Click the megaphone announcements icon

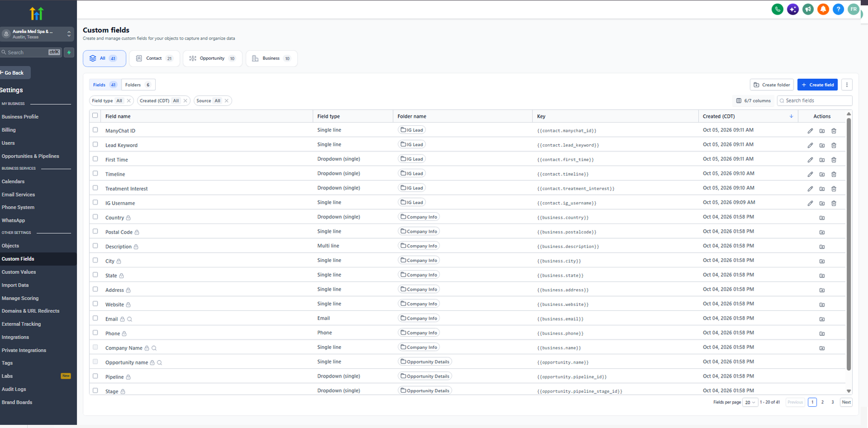click(808, 9)
